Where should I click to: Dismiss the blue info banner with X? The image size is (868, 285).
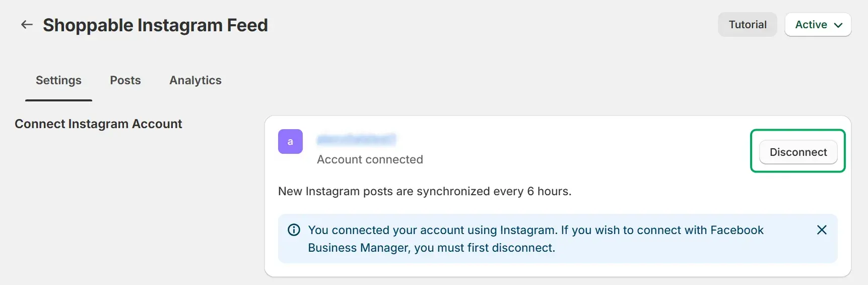pos(822,230)
